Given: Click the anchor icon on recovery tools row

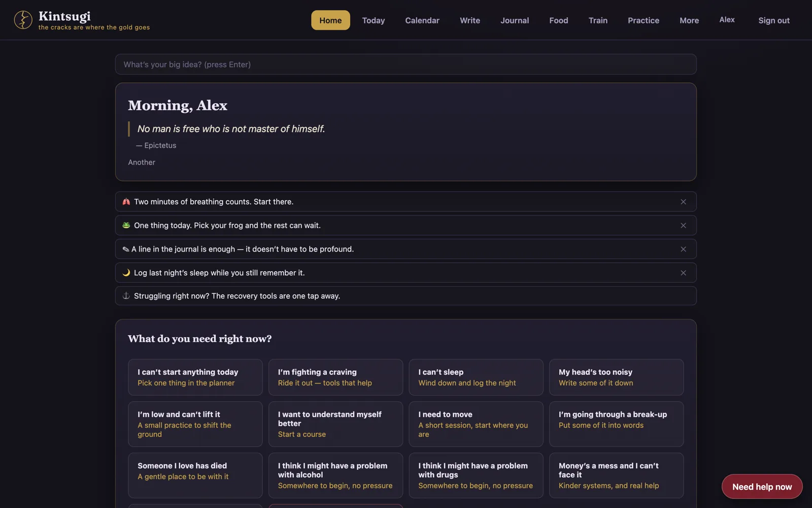Looking at the screenshot, I should [126, 296].
